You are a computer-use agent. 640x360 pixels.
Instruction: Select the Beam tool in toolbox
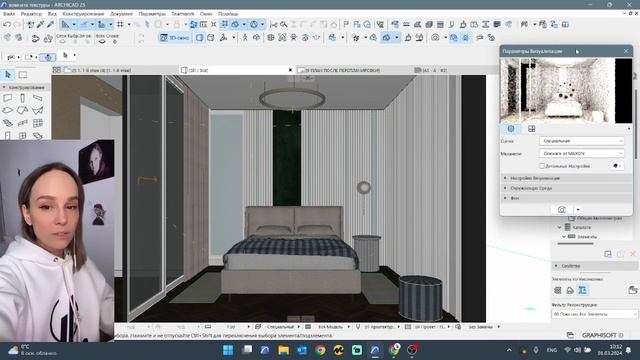(x=38, y=98)
